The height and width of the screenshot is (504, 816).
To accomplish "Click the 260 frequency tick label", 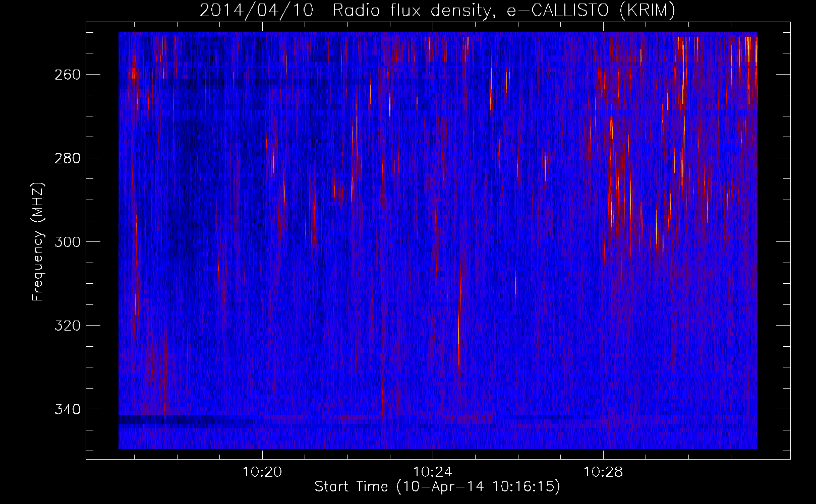I will tap(67, 75).
